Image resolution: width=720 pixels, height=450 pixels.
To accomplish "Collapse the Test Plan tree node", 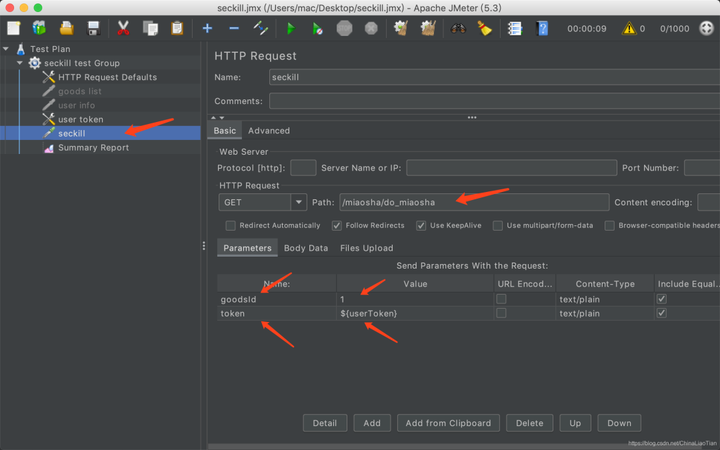I will [6, 49].
